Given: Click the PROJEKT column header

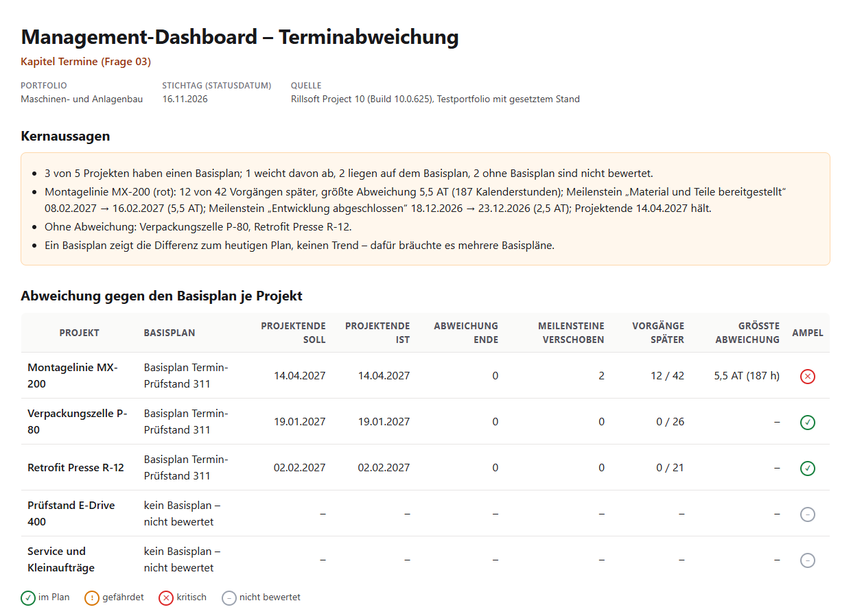Looking at the screenshot, I should click(79, 333).
